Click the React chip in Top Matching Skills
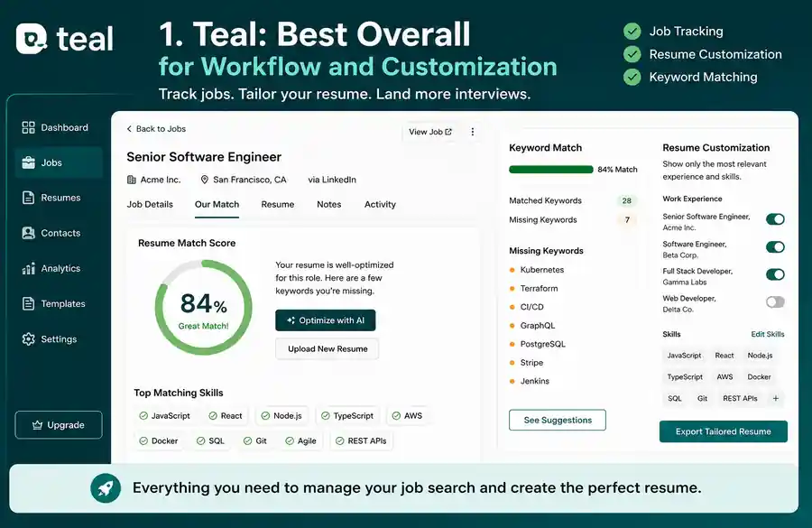The height and width of the screenshot is (528, 812). pos(226,415)
